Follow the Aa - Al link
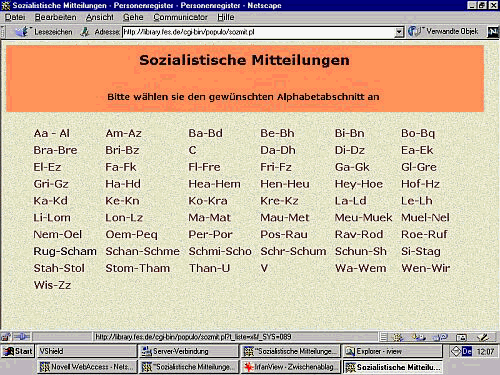 click(52, 133)
